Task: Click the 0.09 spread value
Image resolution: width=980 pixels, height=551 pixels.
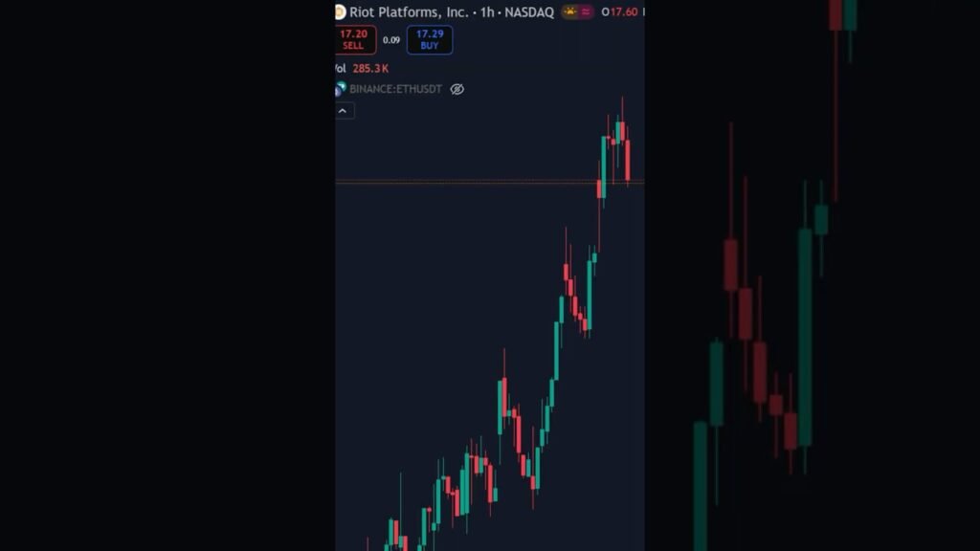Action: pos(391,40)
